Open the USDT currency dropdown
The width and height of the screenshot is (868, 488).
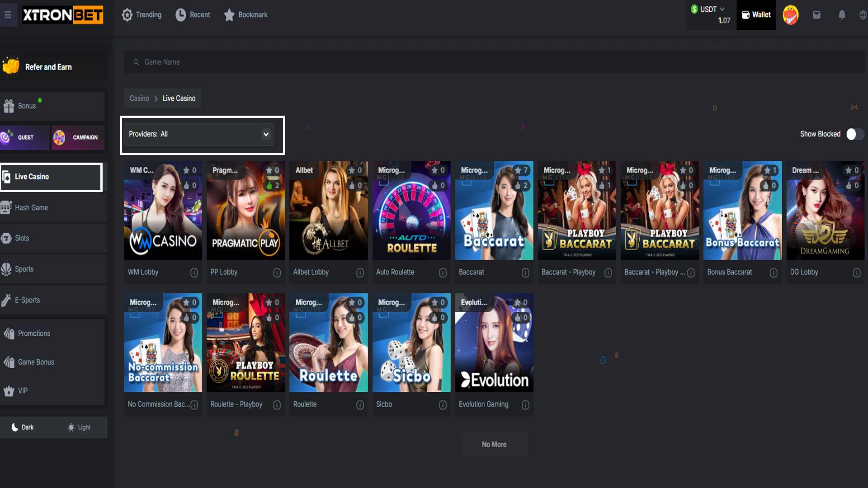(x=708, y=9)
